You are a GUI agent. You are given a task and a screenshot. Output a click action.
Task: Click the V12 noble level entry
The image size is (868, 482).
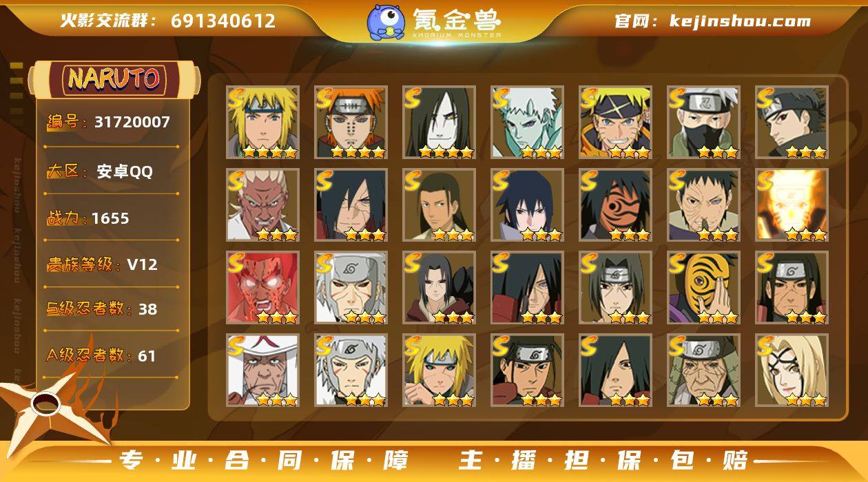pyautogui.click(x=102, y=264)
